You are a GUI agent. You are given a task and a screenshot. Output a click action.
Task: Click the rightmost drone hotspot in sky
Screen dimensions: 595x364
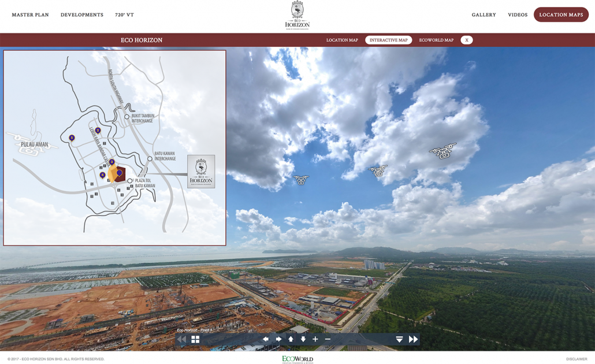pyautogui.click(x=443, y=151)
